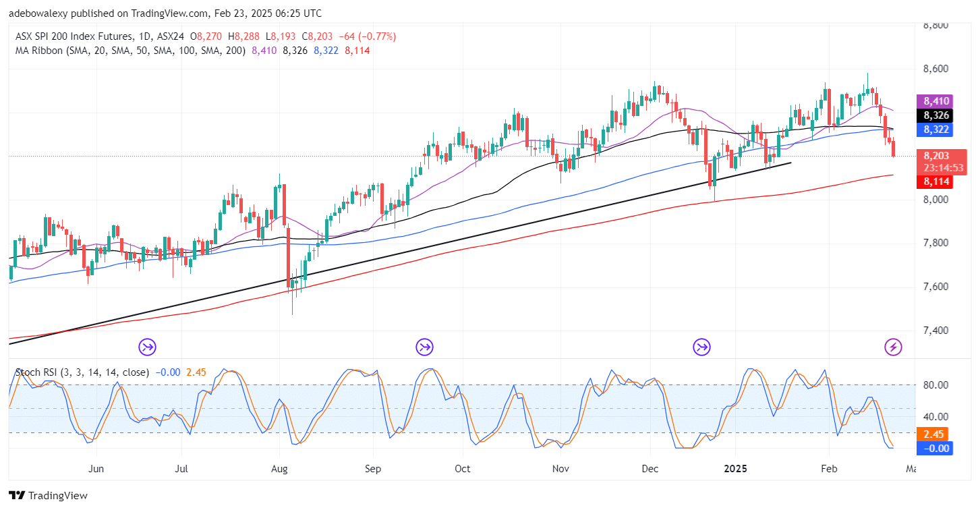Click the 23:14:53 countdown timer label
980x510 pixels.
click(x=943, y=168)
